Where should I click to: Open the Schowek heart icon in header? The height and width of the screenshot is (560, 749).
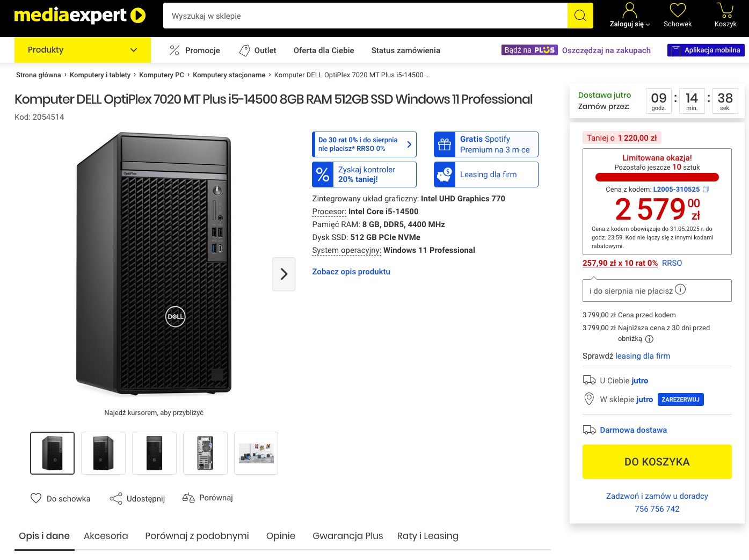(678, 10)
